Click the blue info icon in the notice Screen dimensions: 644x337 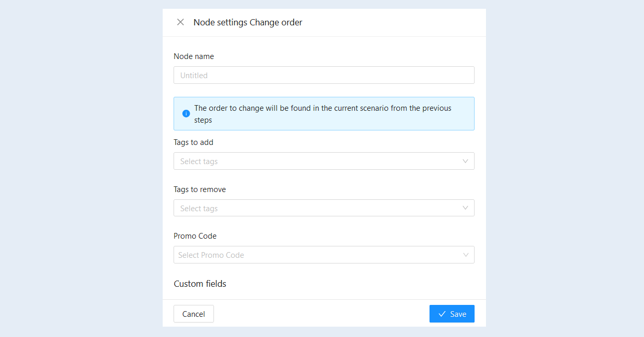pos(186,114)
